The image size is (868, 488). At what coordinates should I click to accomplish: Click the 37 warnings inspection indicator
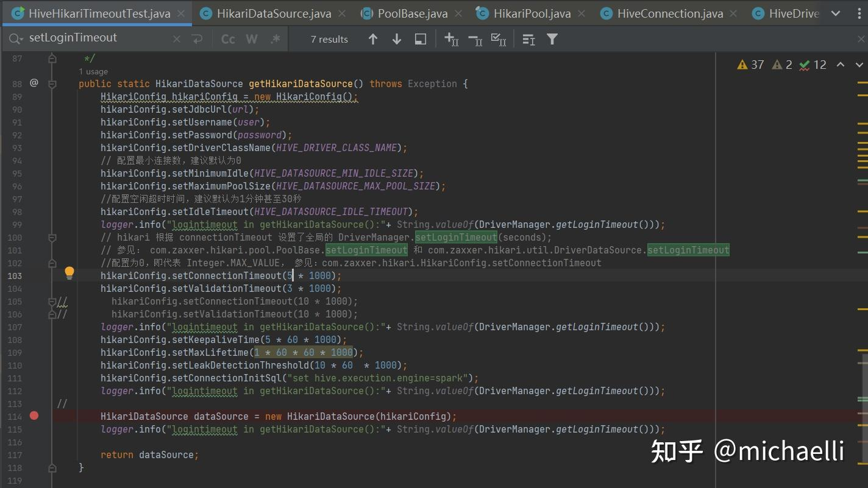(750, 65)
